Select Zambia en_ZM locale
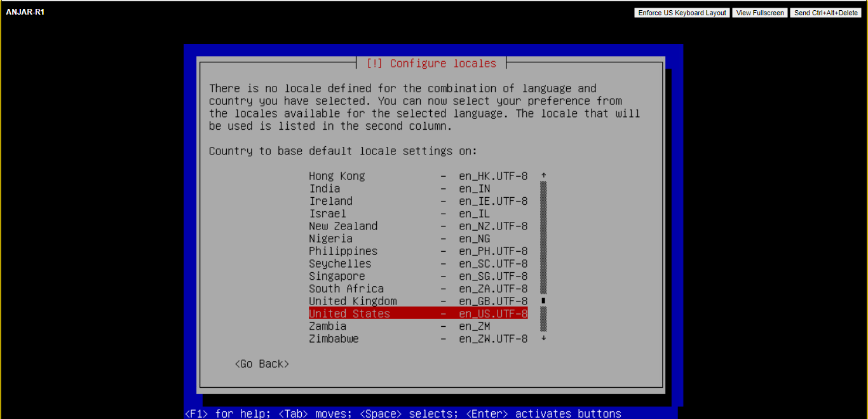 pyautogui.click(x=417, y=326)
